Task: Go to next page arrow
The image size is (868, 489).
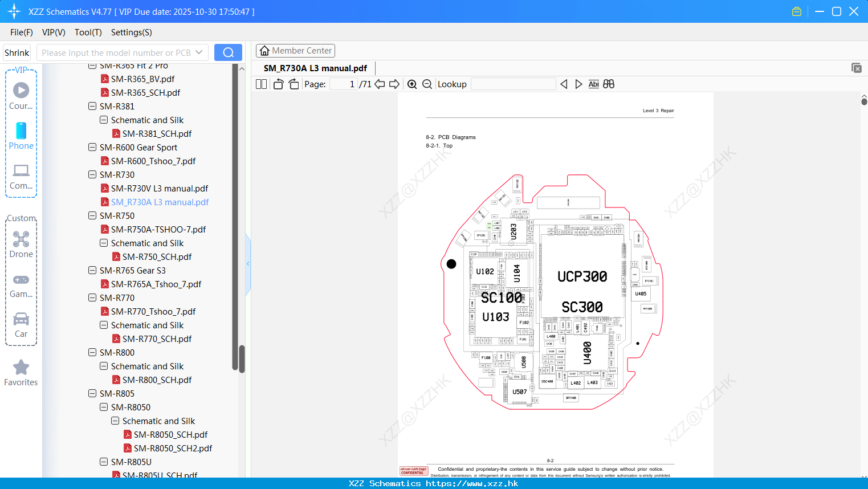Action: point(394,84)
